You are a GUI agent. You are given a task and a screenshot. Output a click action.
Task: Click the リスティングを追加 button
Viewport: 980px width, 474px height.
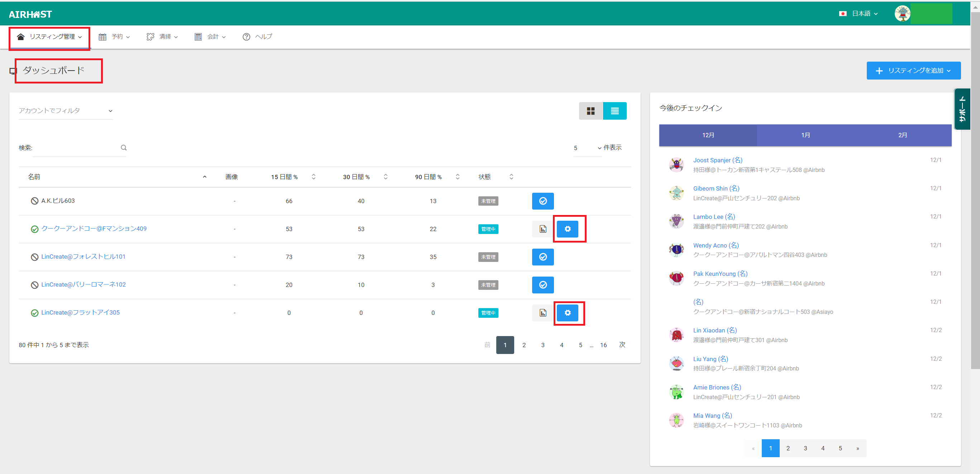(913, 71)
